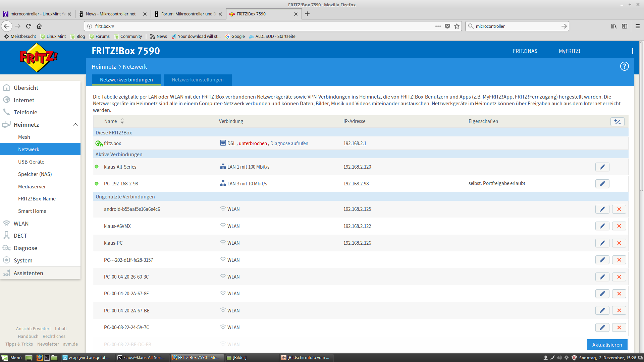Toggle the Firefox sidebar view
This screenshot has height=362, width=644.
[x=624, y=26]
